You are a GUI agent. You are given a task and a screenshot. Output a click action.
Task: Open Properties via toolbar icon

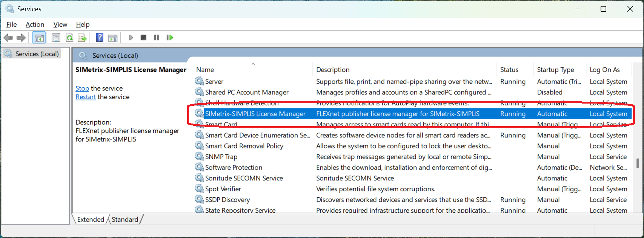[x=56, y=38]
